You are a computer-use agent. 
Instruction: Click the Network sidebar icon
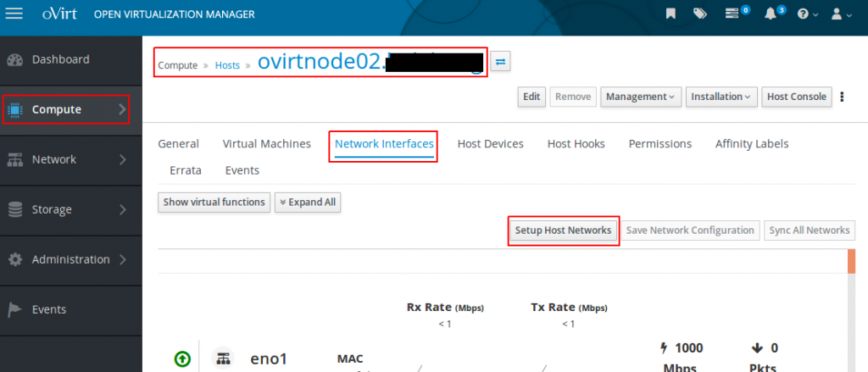[x=14, y=160]
